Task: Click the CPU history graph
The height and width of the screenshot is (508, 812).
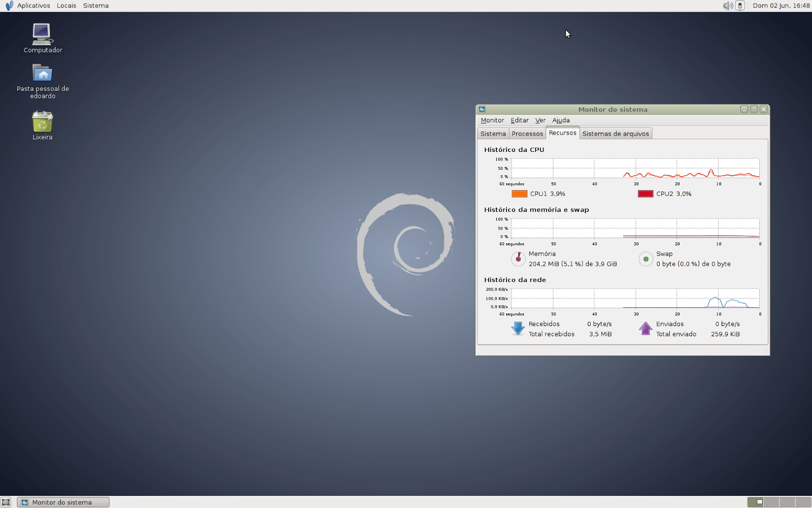Action: pyautogui.click(x=635, y=168)
